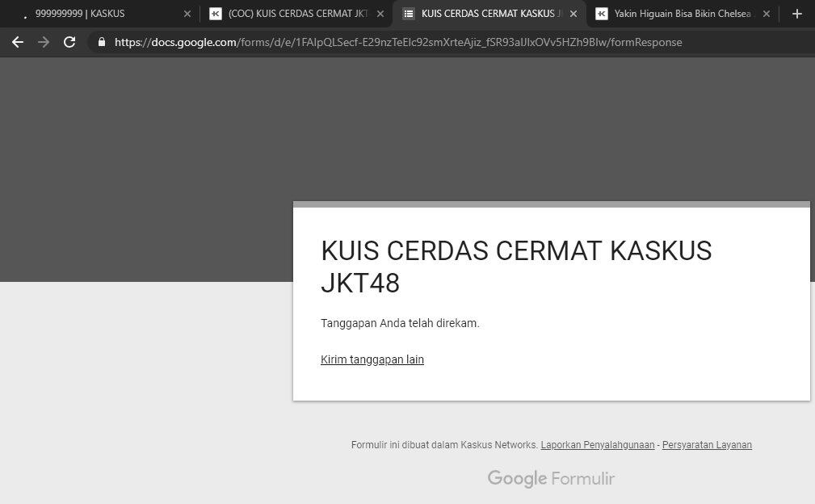815x504 pixels.
Task: Click the disabled forward navigation arrow
Action: 43,42
